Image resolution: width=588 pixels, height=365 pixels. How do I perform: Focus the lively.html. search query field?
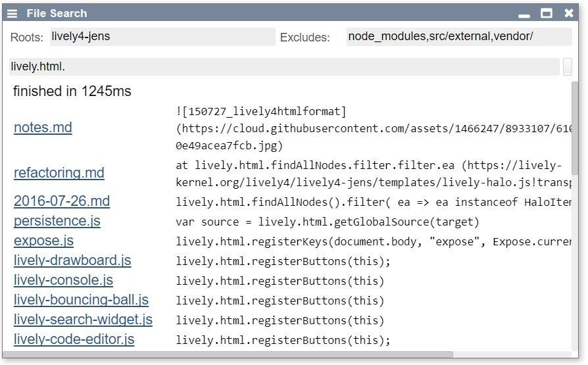284,67
